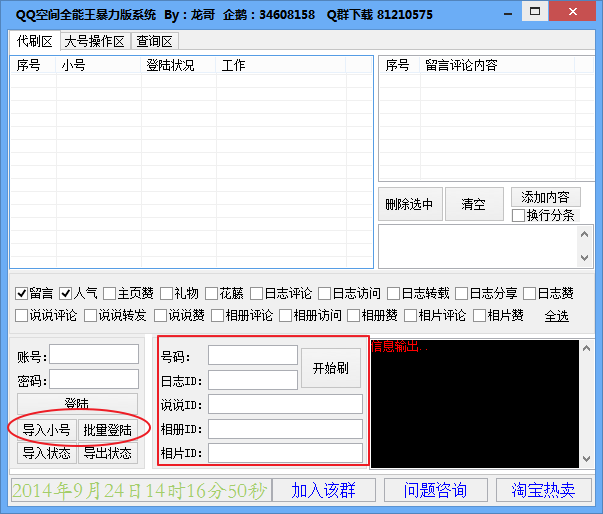Tick the 说说转发 checkbox

click(x=90, y=316)
